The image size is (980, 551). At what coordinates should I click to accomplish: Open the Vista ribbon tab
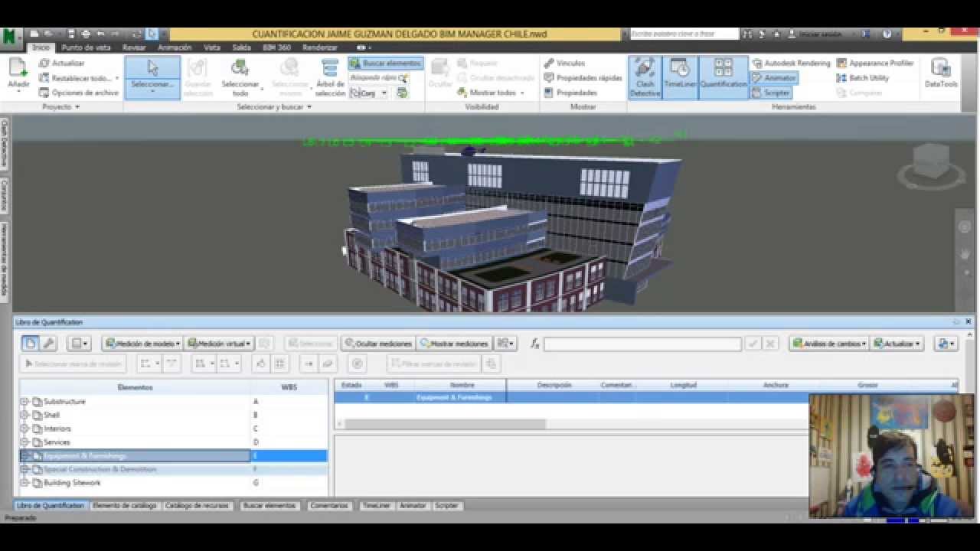click(x=212, y=47)
